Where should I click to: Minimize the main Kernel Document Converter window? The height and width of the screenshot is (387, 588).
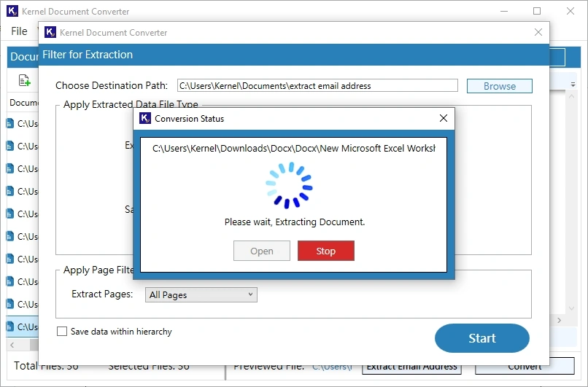pos(504,11)
